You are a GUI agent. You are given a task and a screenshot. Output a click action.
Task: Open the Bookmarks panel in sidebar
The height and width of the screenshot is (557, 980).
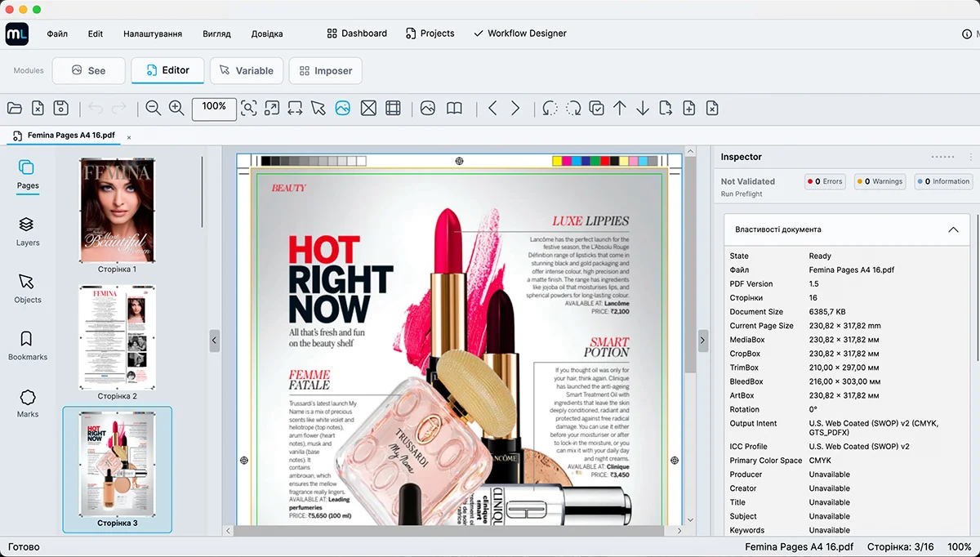coord(28,345)
